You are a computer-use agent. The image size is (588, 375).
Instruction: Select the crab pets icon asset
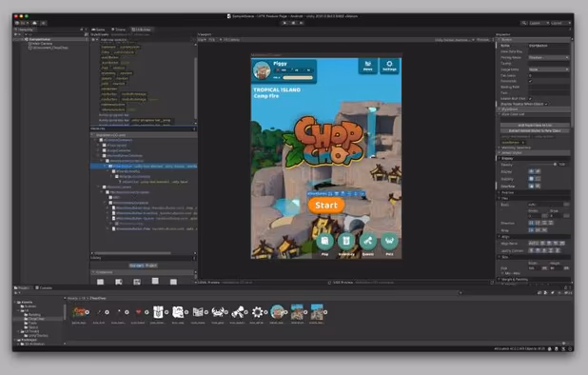pos(218,312)
